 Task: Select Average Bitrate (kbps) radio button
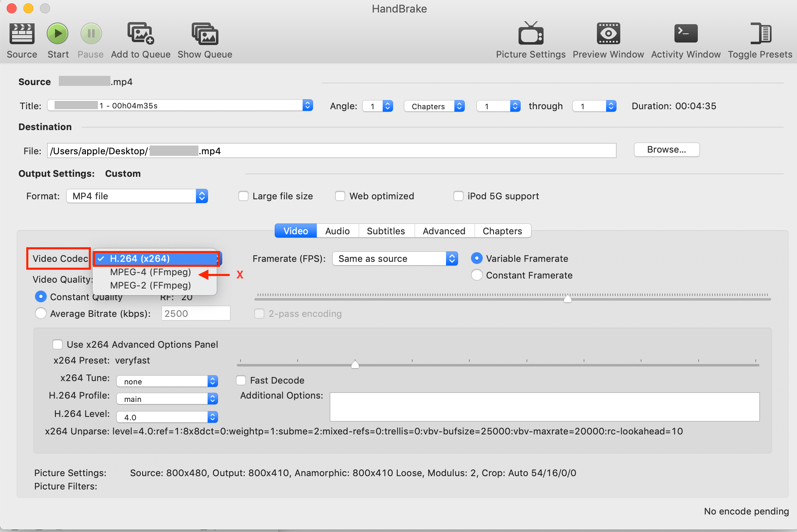pyautogui.click(x=41, y=314)
